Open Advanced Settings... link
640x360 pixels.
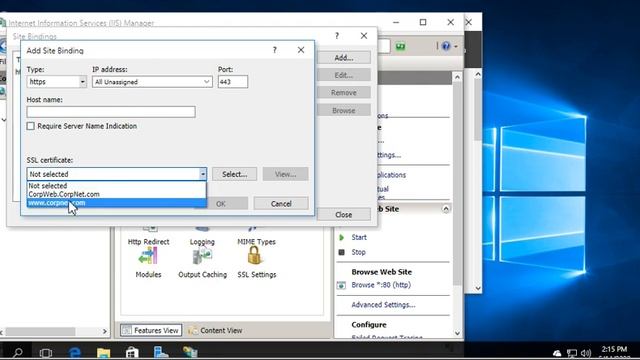(x=383, y=305)
